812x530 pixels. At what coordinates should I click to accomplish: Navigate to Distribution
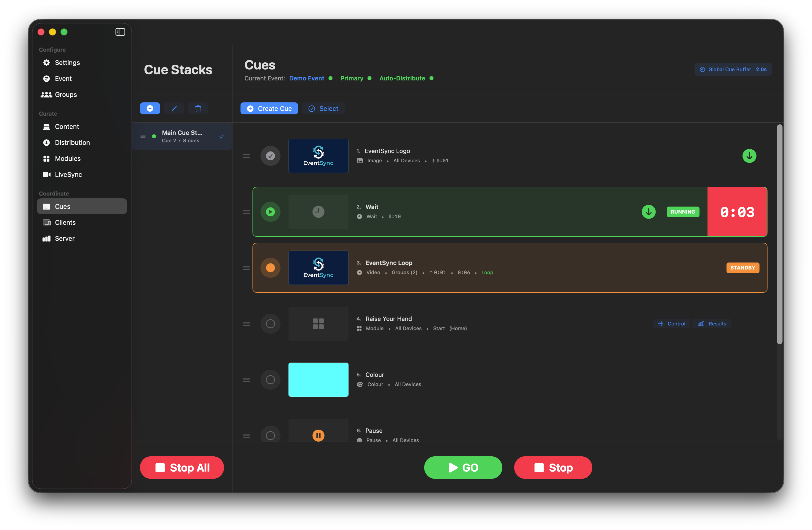pyautogui.click(x=82, y=143)
